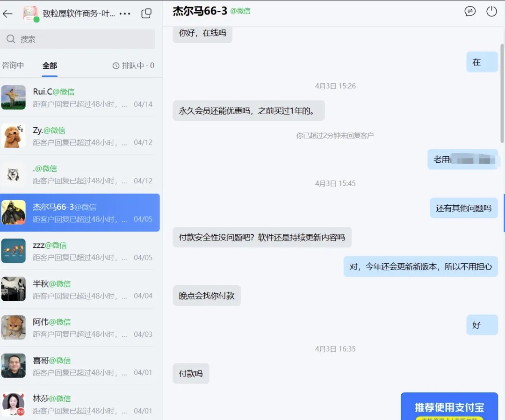
Task: Click the chat area vertical scrollbar
Action: [502, 94]
